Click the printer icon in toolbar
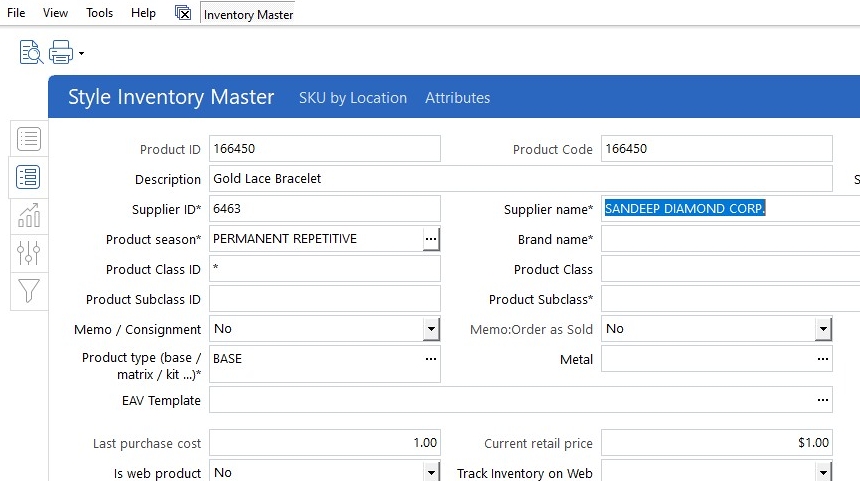Screen dimensions: 860x481 pyautogui.click(x=61, y=52)
